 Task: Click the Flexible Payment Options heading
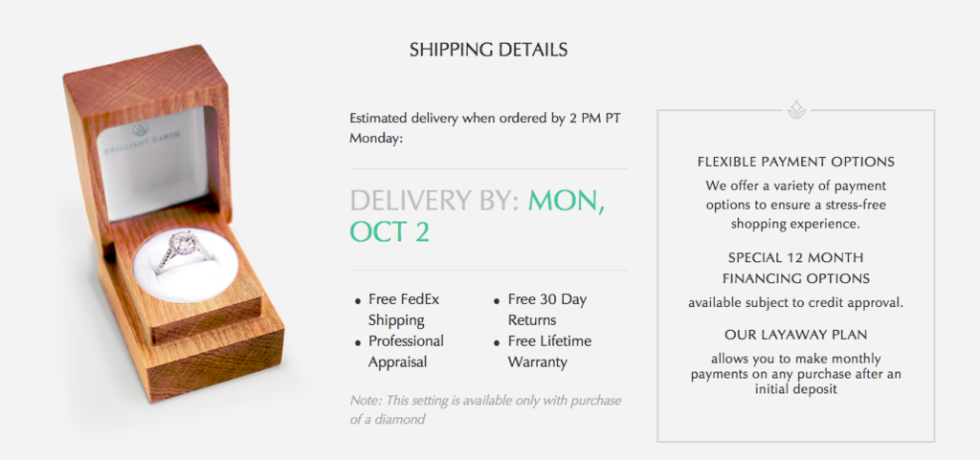tap(795, 162)
